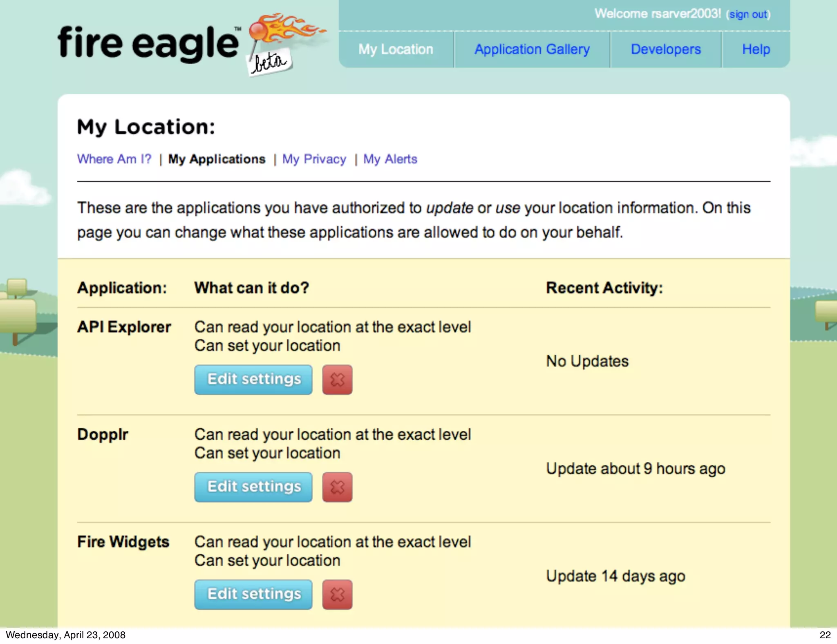The image size is (837, 644).
Task: Remove the Fire Widgets application
Action: [x=337, y=595]
